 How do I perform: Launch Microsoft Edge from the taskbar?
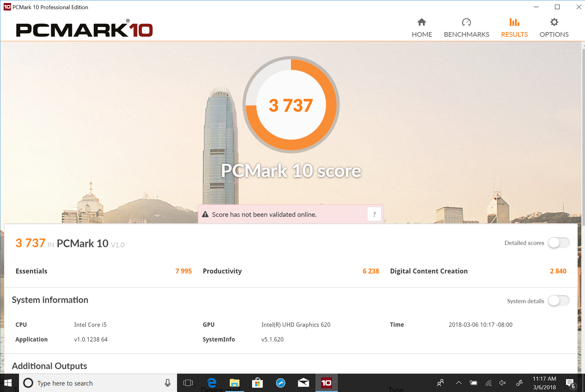(x=212, y=383)
